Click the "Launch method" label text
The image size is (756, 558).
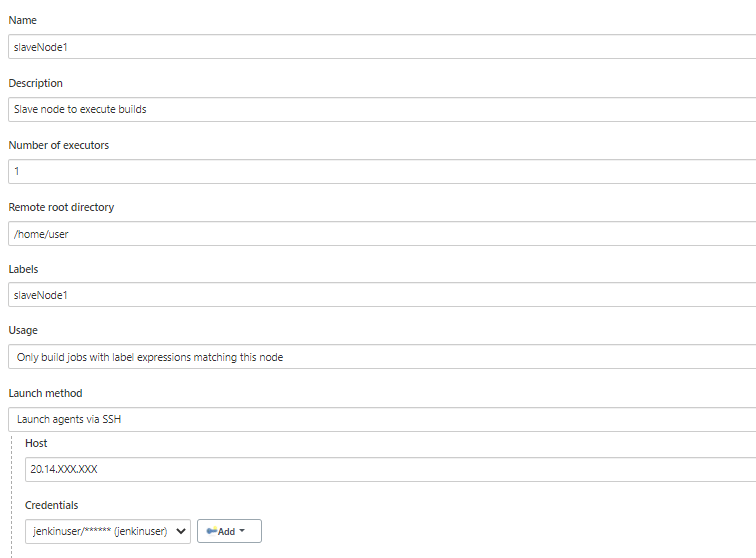[x=45, y=393]
